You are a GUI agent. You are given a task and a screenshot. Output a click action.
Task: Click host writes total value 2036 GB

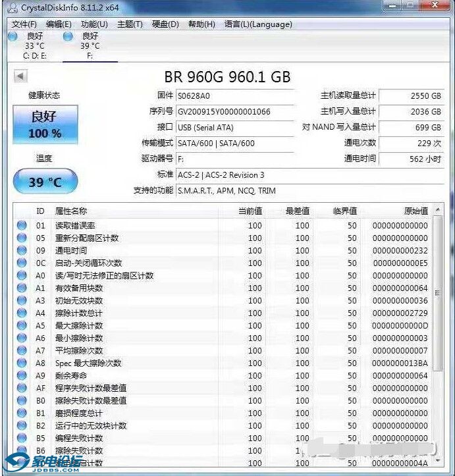click(x=412, y=112)
